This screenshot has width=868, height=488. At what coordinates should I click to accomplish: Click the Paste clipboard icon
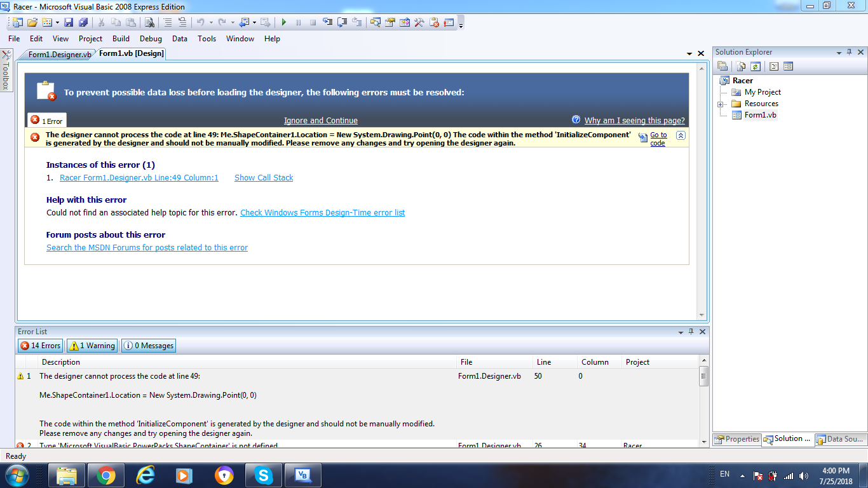coord(130,22)
